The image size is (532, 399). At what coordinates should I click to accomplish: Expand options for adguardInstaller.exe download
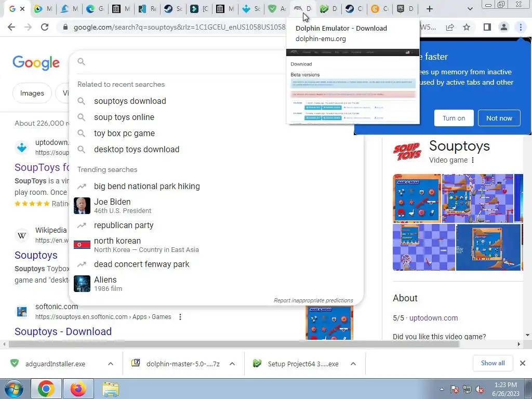coord(111,364)
